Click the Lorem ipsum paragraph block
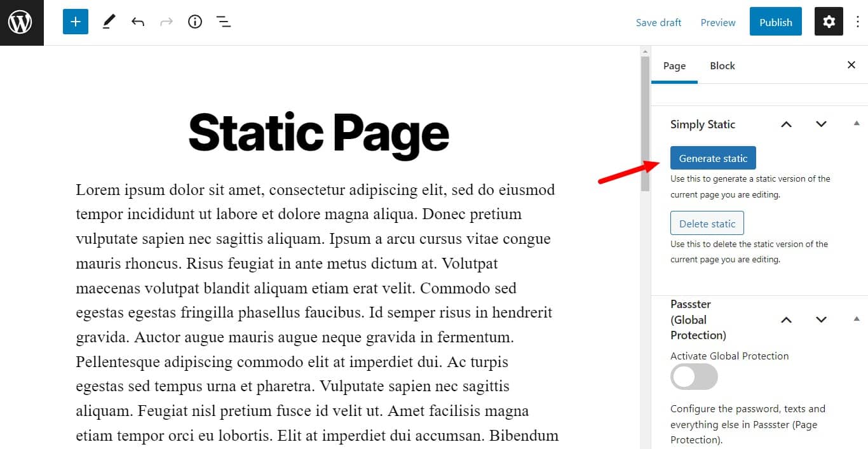Image resolution: width=868 pixels, height=449 pixels. (317, 312)
